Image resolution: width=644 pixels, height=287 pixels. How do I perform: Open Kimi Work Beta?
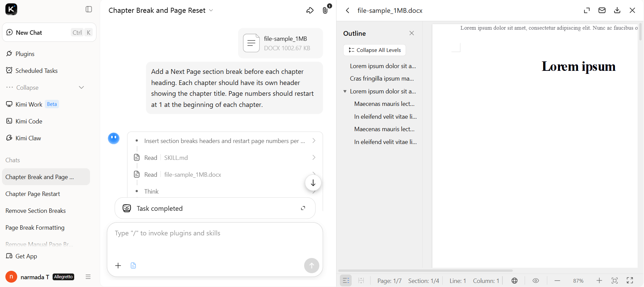click(32, 105)
